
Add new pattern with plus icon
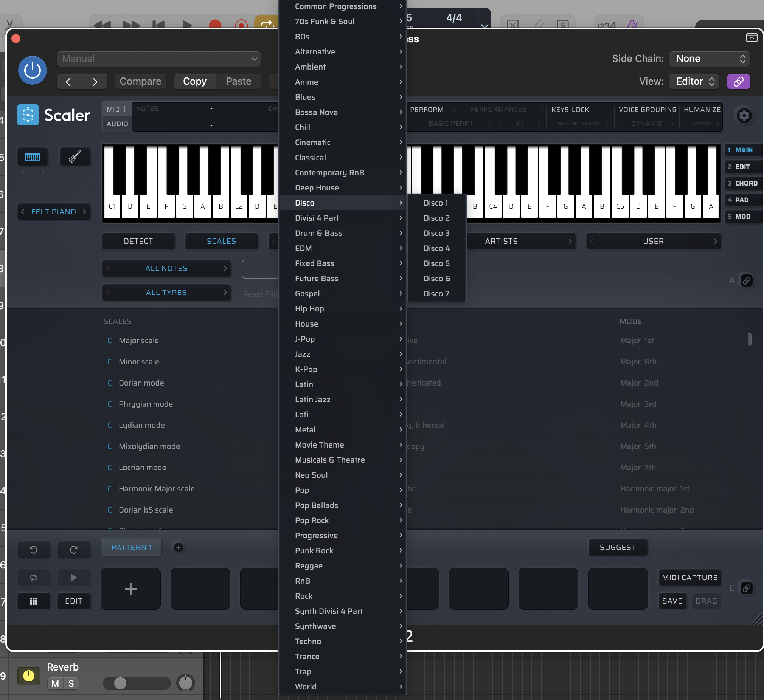click(178, 547)
